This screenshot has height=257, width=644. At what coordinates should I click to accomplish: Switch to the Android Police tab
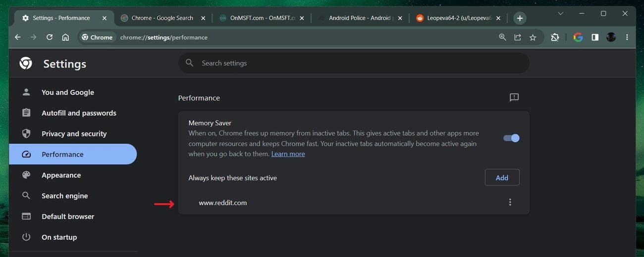click(360, 18)
